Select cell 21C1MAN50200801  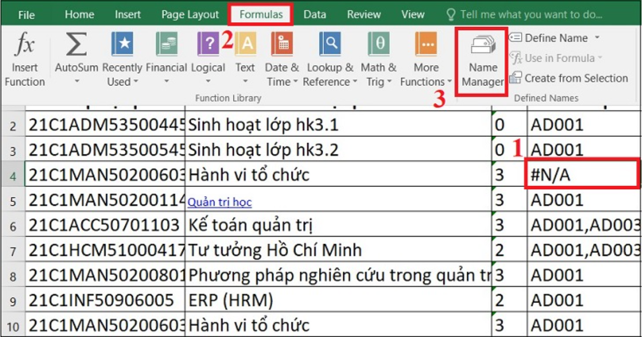point(105,275)
